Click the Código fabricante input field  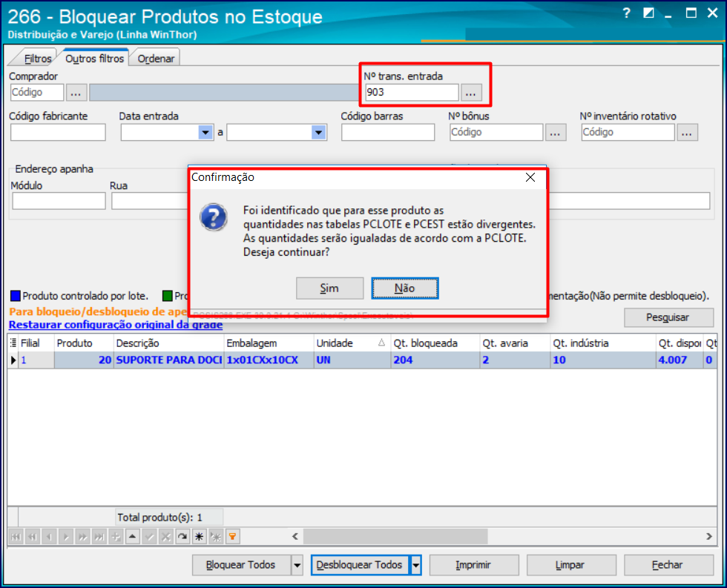(58, 133)
